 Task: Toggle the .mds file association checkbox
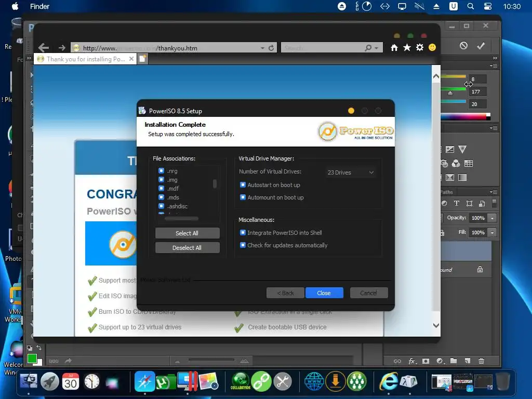pos(162,197)
